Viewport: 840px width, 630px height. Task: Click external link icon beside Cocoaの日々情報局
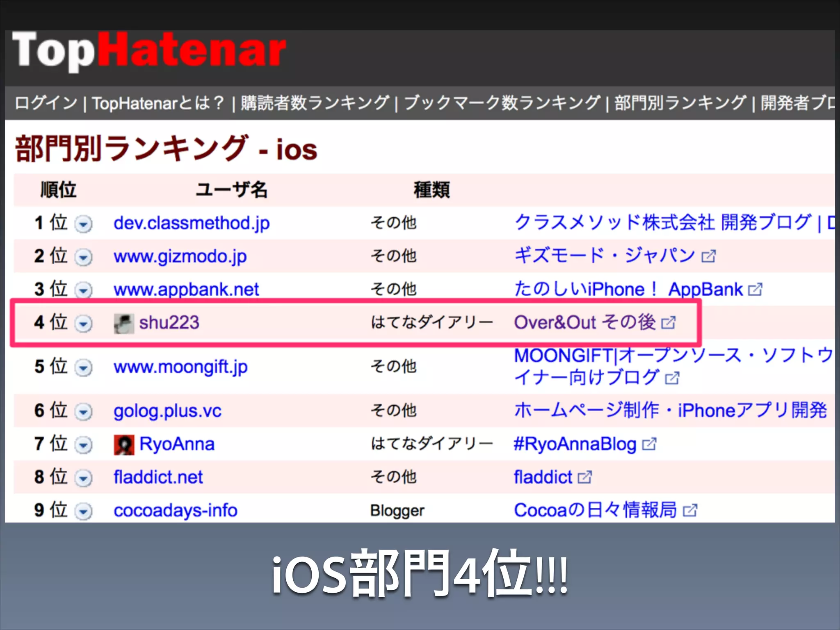pos(690,511)
